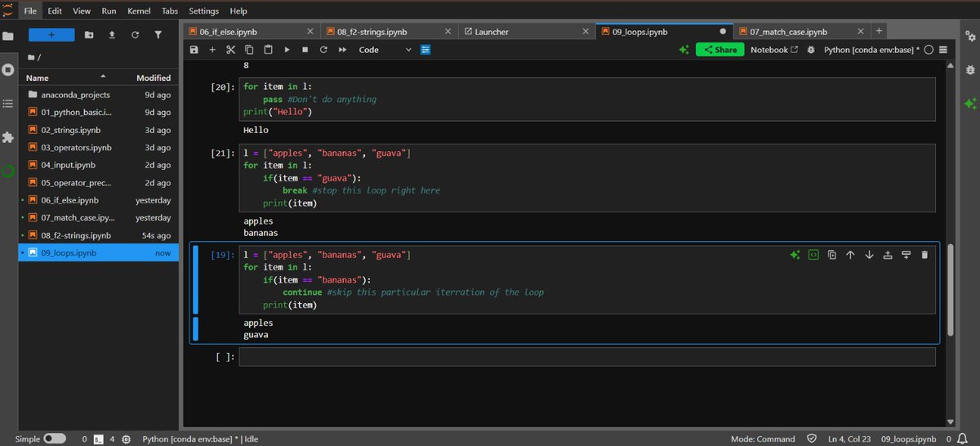980x446 pixels.
Task: Open the Running Terminals and Kernels panel
Action: click(x=8, y=69)
